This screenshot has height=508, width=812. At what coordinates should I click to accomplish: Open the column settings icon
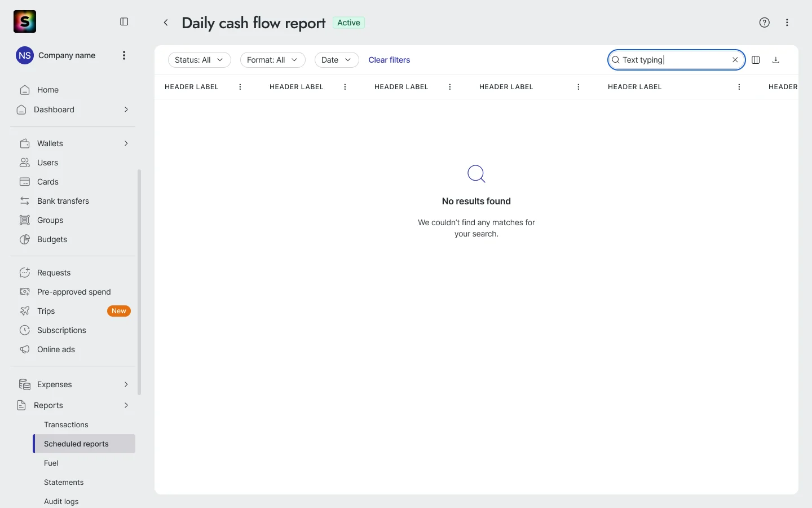point(756,60)
